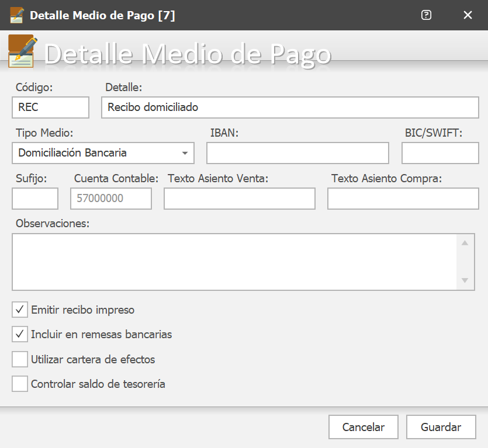Click Observaciones scrollbar up arrow
Screen dimensions: 488x448
click(x=465, y=243)
